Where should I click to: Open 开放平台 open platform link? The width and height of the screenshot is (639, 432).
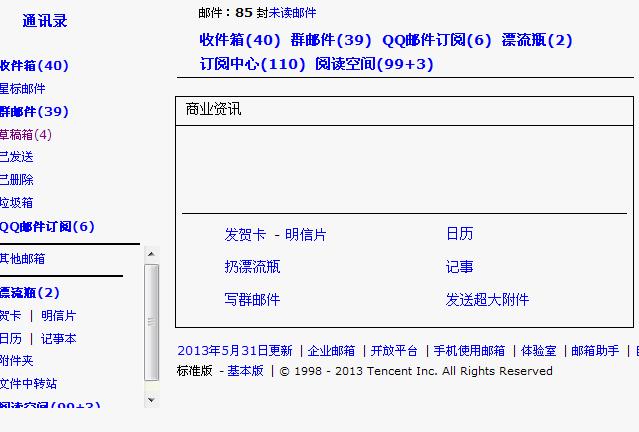[394, 350]
